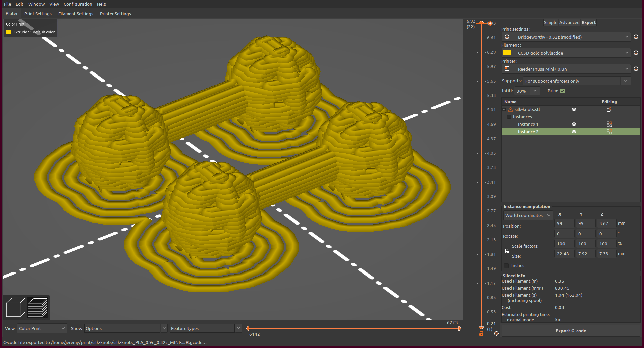This screenshot has width=644, height=348.
Task: Toggle visibility of Instance 1
Action: 574,124
